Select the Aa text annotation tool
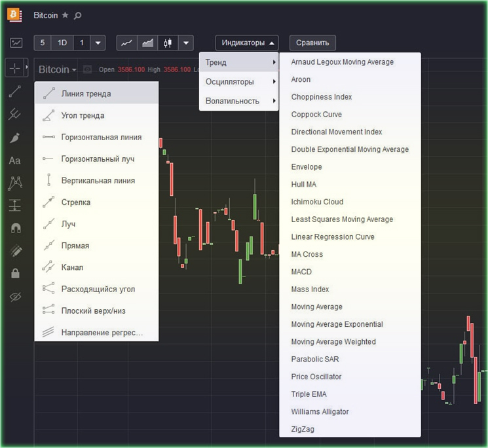This screenshot has height=448, width=488. [14, 160]
